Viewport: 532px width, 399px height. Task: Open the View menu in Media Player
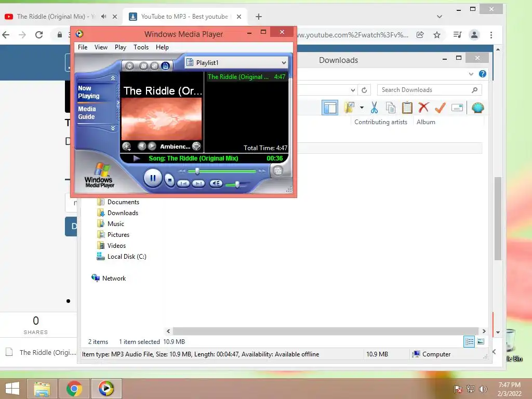(101, 47)
